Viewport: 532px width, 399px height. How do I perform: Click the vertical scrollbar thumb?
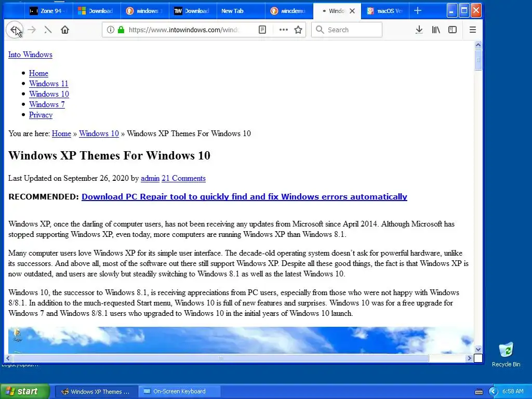(x=478, y=60)
